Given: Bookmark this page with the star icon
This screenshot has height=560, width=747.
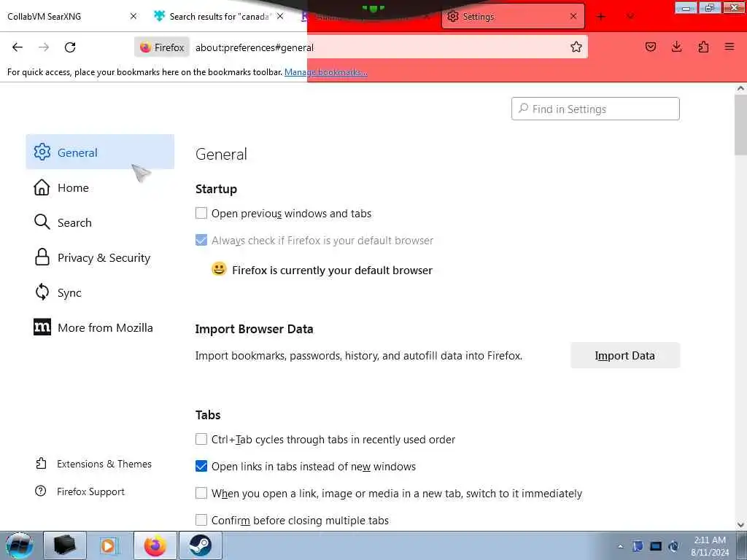Looking at the screenshot, I should (576, 47).
